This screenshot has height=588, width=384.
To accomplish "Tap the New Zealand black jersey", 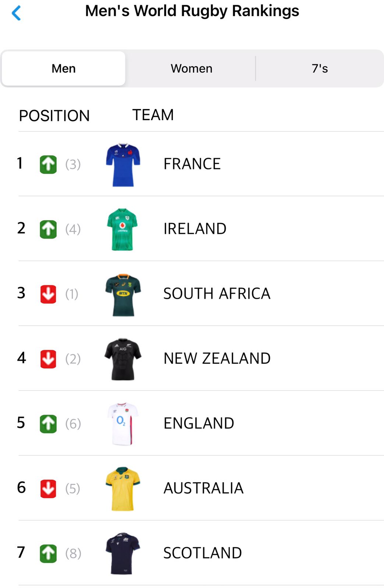I will [x=123, y=359].
